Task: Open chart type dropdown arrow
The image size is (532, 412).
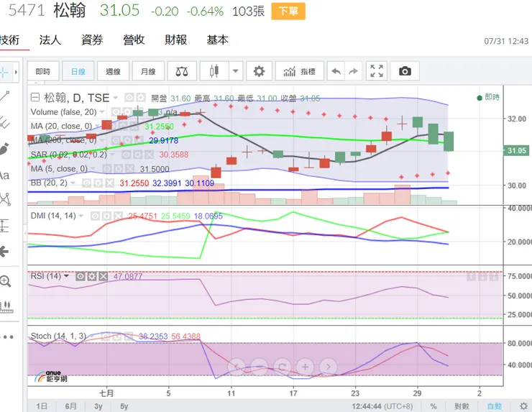Action: coord(236,71)
